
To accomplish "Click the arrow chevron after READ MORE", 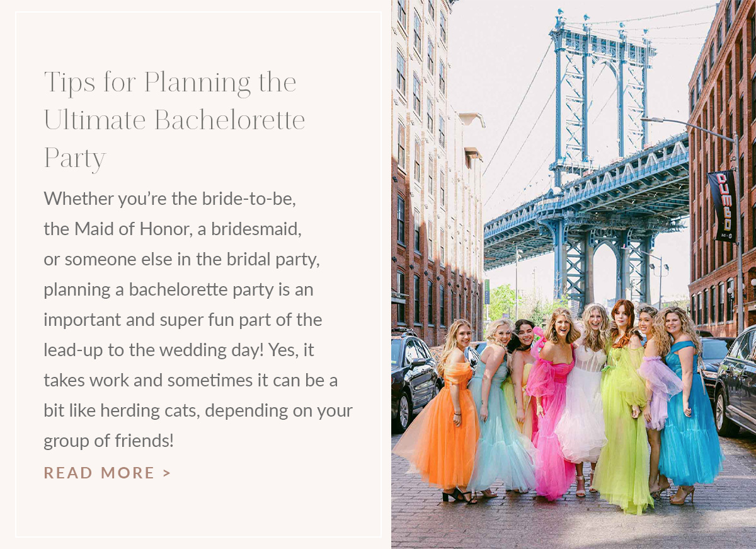I will pos(167,473).
